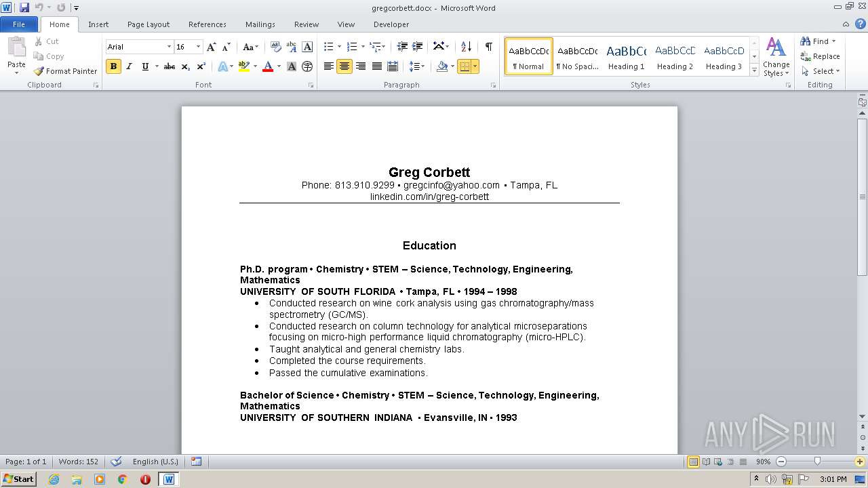Click Windows Start button
The width and height of the screenshot is (868, 488).
coord(18,479)
